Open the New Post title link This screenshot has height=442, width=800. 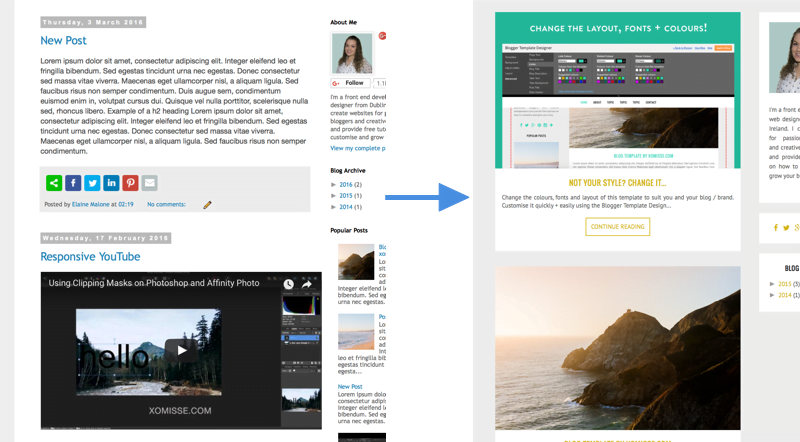pos(63,40)
